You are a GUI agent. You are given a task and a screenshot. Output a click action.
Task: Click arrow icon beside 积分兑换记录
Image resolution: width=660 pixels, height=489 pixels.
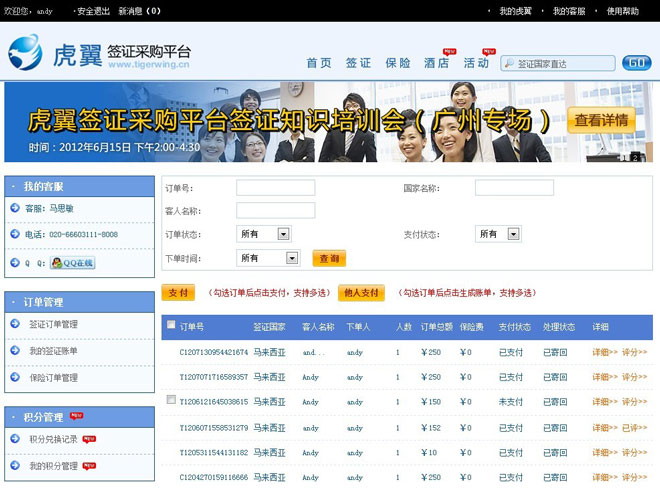15,439
